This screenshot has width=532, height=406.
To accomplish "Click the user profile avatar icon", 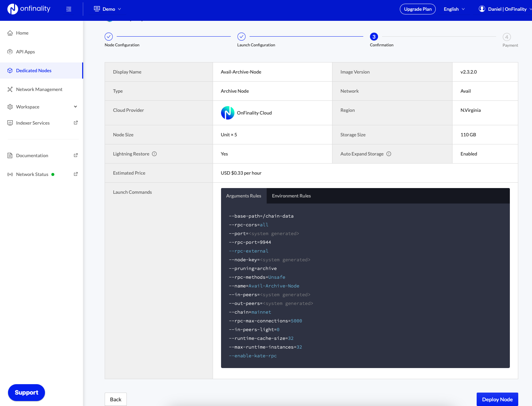I will pos(482,9).
